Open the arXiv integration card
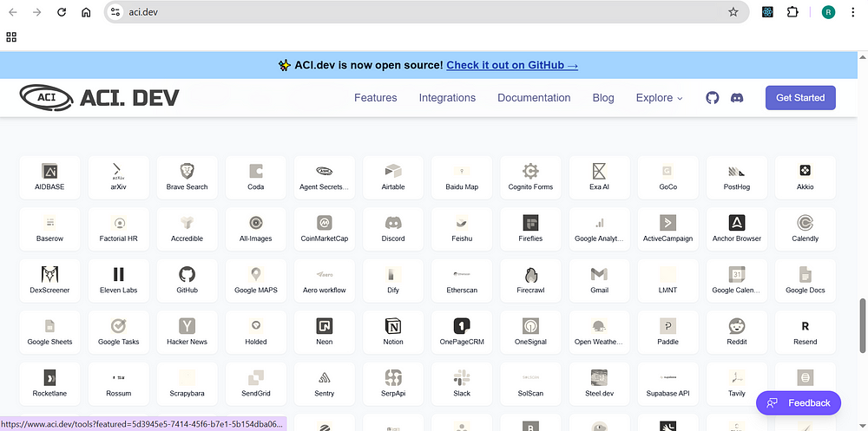The height and width of the screenshot is (431, 868). 118,177
